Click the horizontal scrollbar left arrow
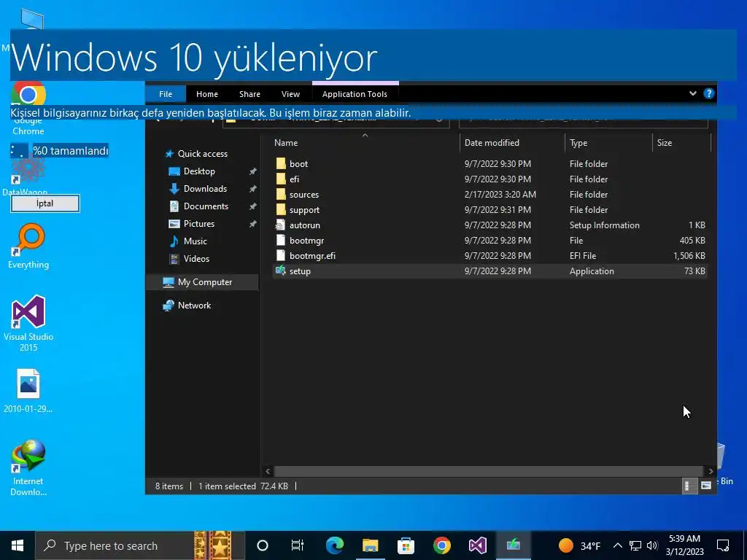 click(x=268, y=471)
